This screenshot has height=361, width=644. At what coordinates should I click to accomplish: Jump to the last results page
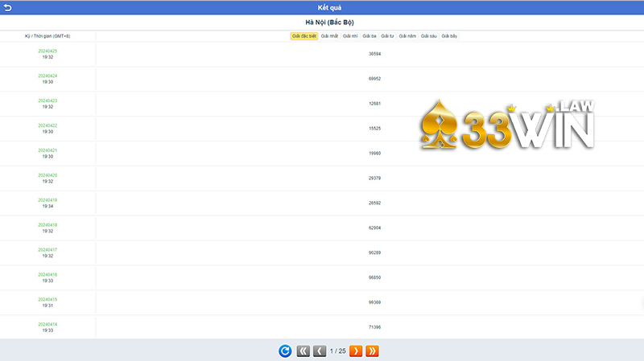coord(372,351)
